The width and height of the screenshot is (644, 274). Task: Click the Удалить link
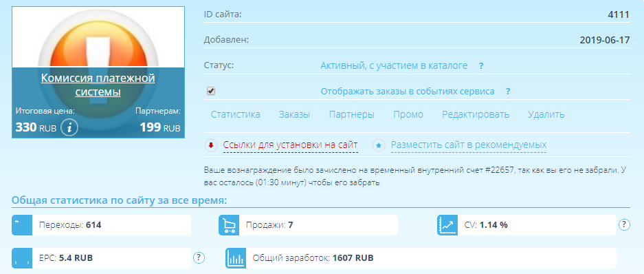tap(546, 115)
